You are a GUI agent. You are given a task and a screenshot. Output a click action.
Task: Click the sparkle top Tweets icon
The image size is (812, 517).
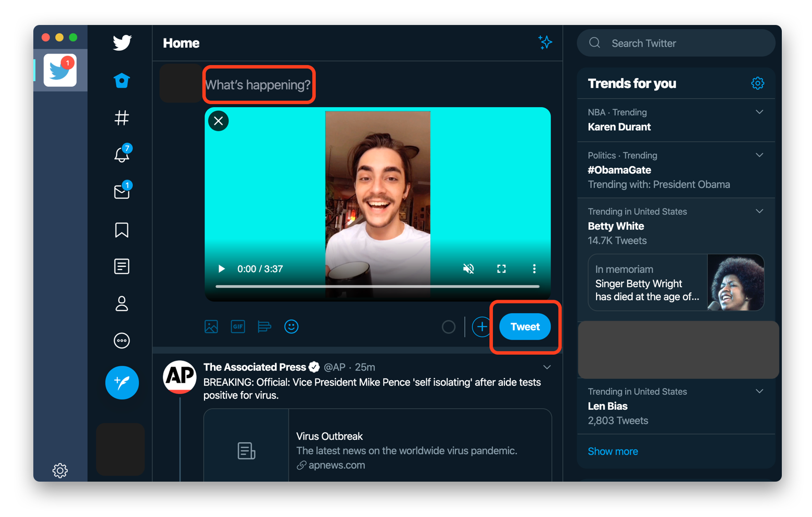[545, 43]
